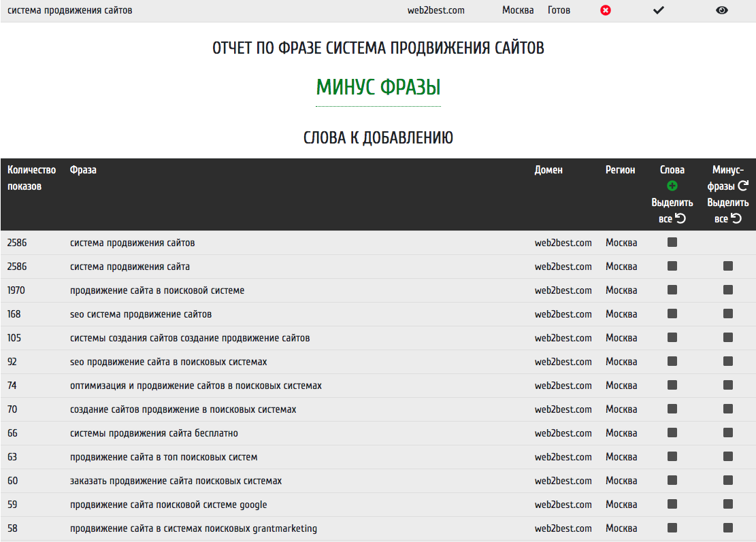Click the red delete icon in top row
The width and height of the screenshot is (756, 542).
point(606,11)
